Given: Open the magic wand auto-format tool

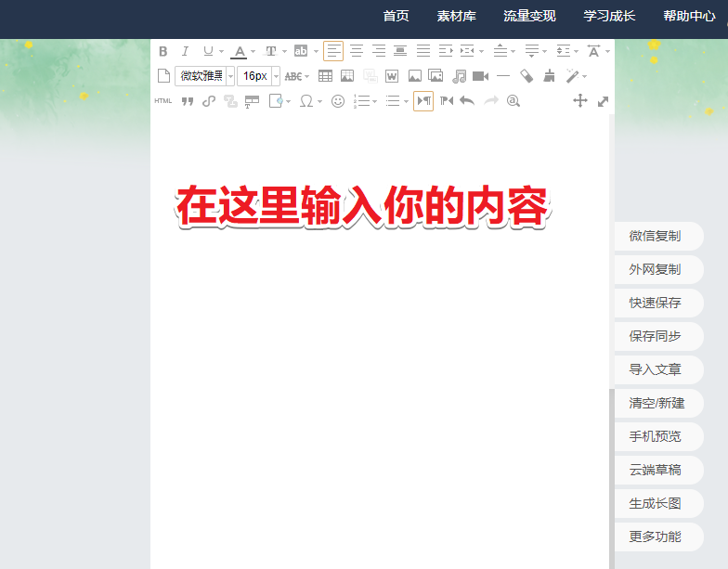Looking at the screenshot, I should click(572, 76).
